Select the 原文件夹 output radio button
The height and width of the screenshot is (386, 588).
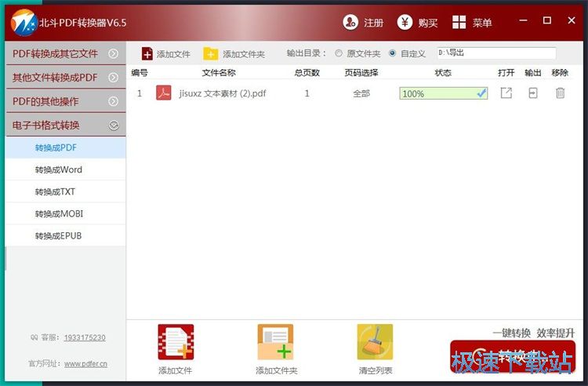[x=339, y=53]
